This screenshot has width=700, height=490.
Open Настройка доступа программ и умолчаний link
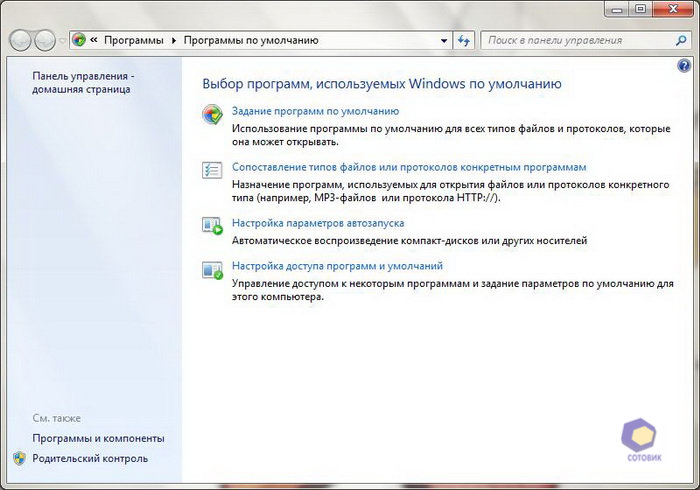(x=337, y=266)
